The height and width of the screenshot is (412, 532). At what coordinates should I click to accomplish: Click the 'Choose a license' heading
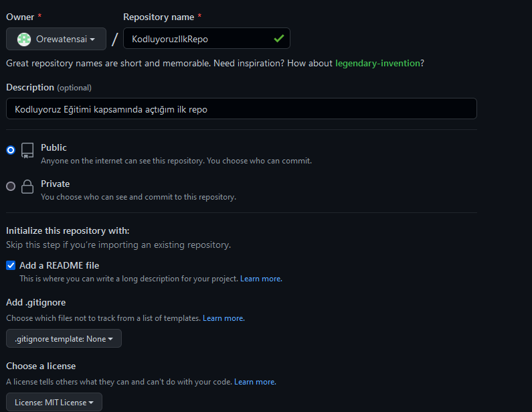tap(41, 366)
